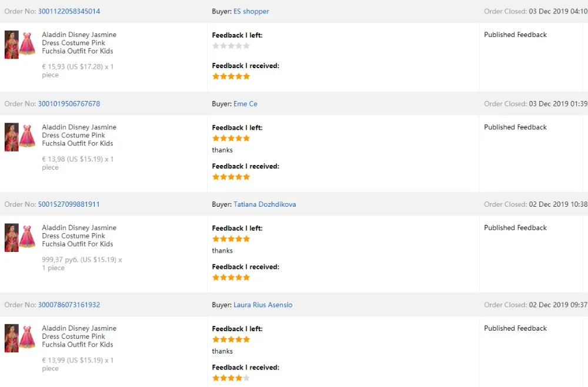Open order number 3001122058345014

coord(69,11)
